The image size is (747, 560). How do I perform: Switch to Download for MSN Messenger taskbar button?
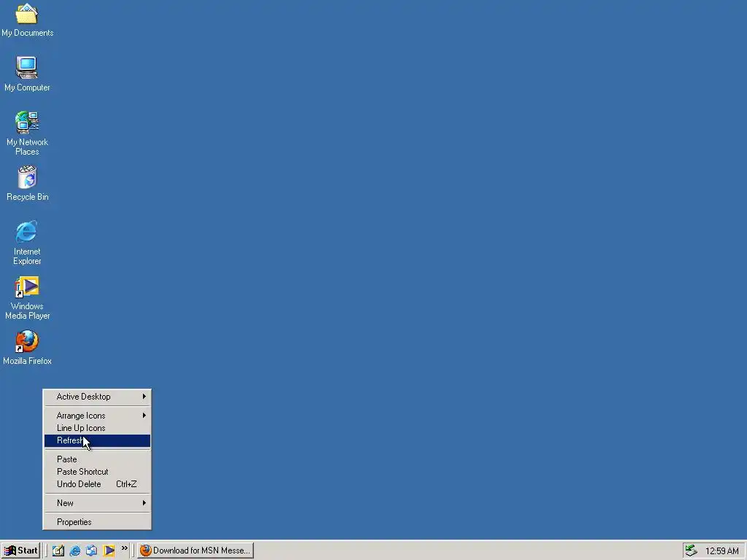click(x=196, y=551)
